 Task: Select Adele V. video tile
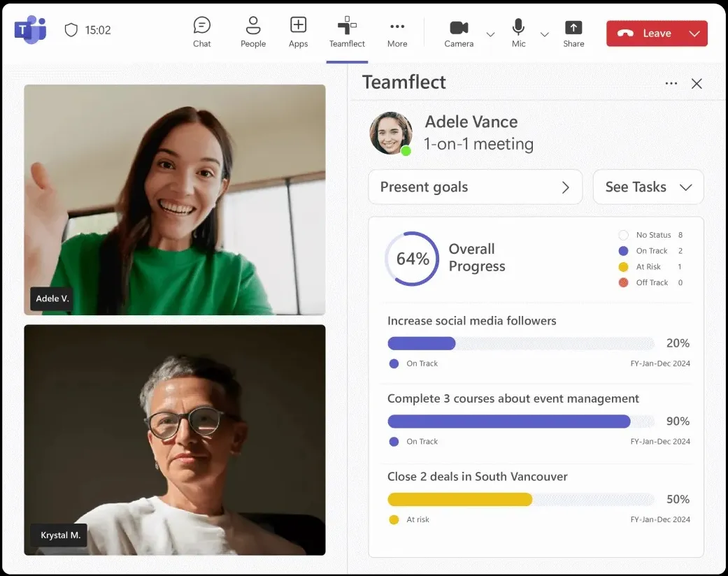click(175, 200)
